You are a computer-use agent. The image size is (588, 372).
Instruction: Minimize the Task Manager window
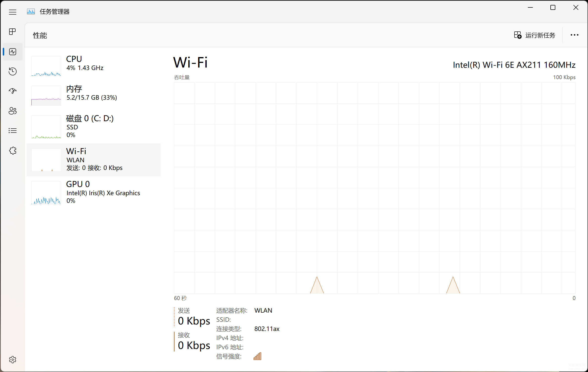[530, 8]
